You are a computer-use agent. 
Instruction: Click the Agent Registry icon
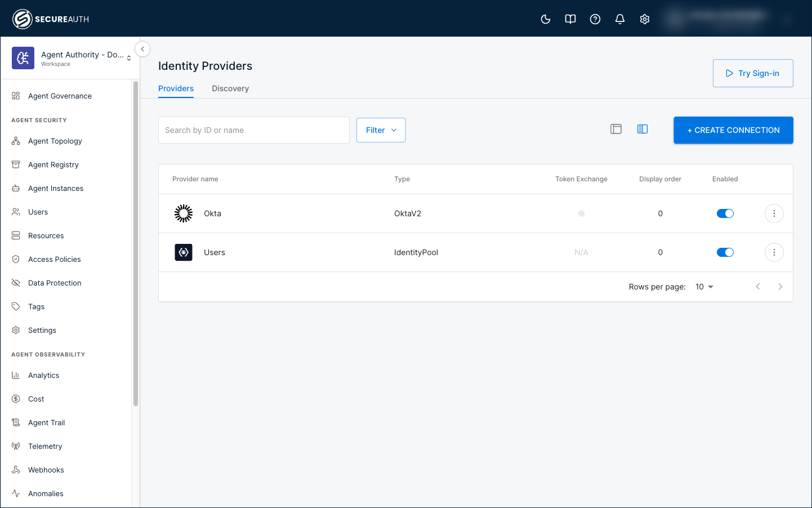16,164
